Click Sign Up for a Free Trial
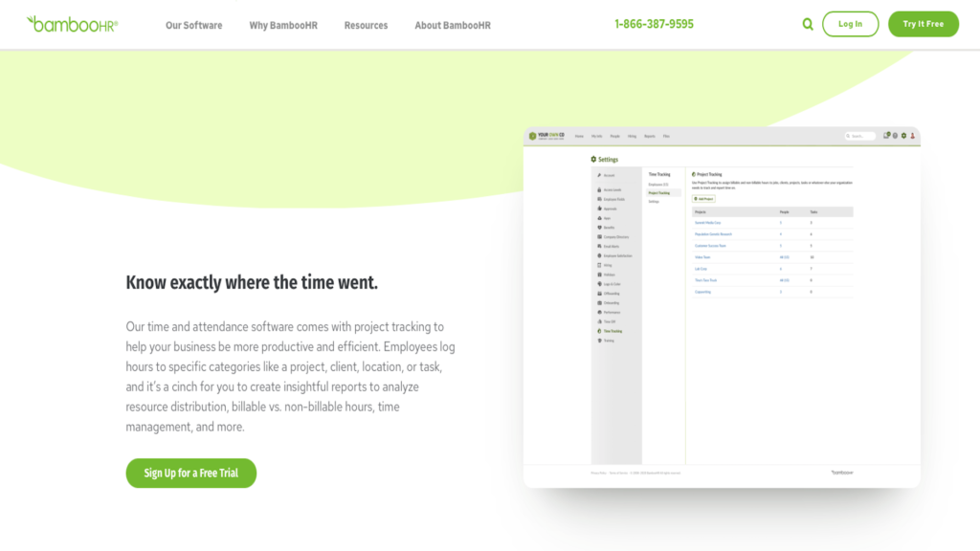 [x=190, y=473]
